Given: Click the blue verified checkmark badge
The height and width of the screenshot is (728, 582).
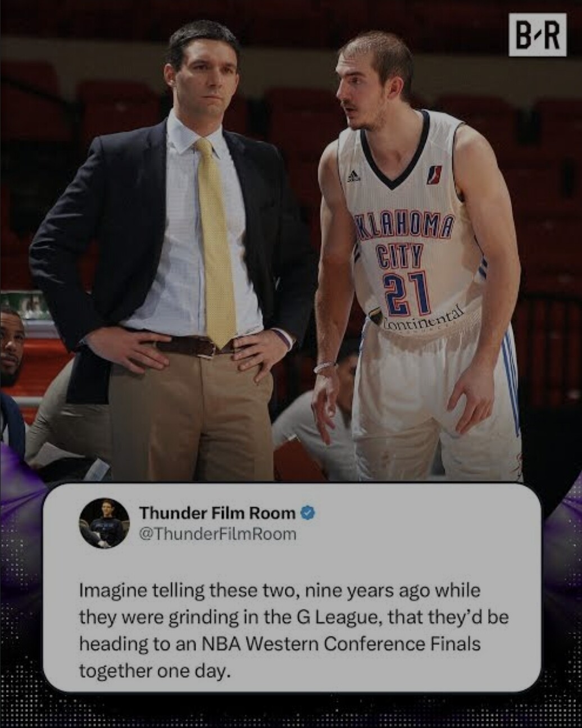Looking at the screenshot, I should [x=308, y=512].
